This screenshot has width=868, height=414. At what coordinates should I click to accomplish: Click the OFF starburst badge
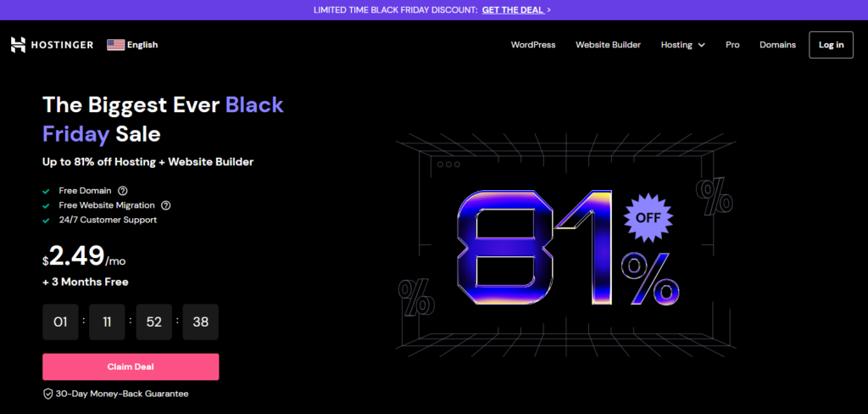click(648, 217)
